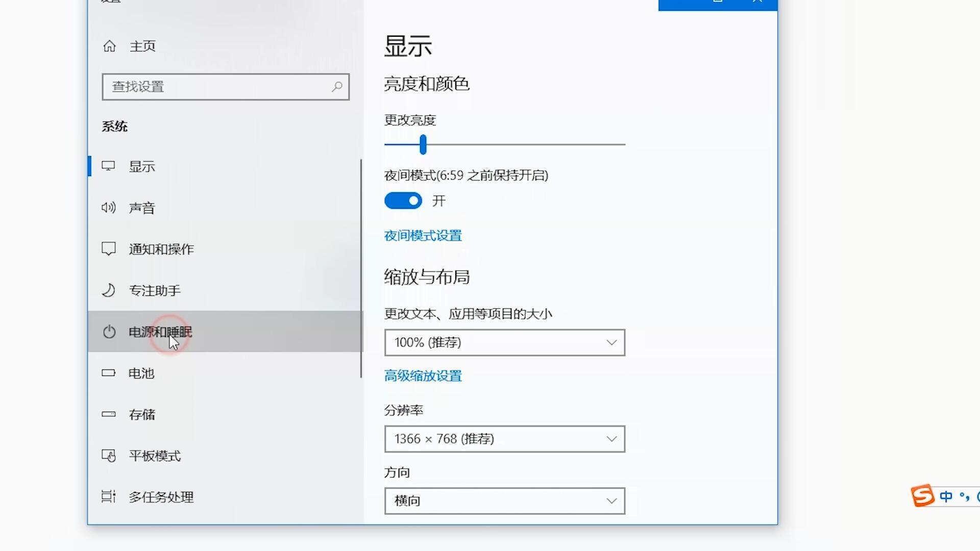Open Multitasking settings icon
This screenshot has width=980, height=551.
click(x=108, y=497)
